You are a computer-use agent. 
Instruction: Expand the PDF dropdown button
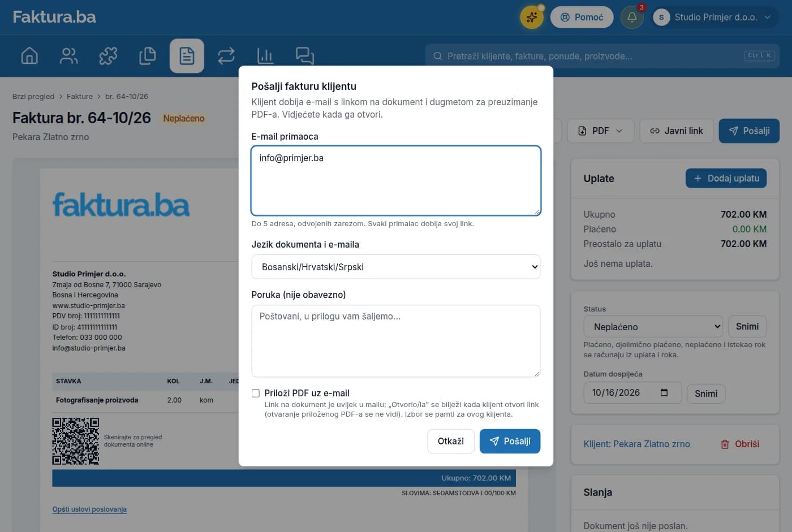point(600,131)
